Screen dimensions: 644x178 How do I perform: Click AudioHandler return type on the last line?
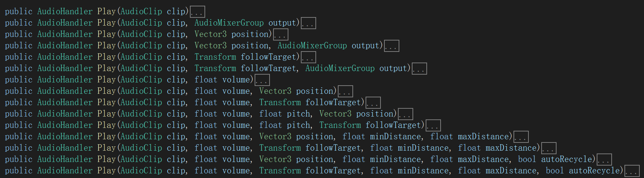tap(65, 171)
